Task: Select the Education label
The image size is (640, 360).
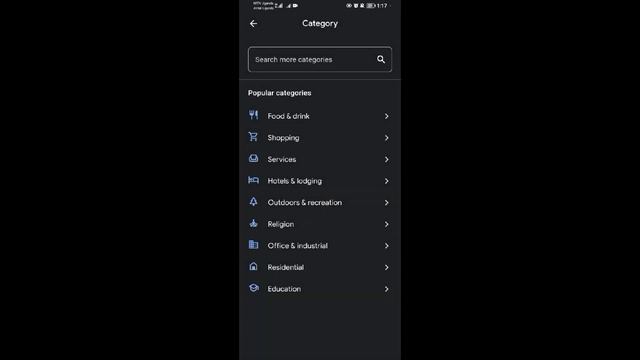Action: coord(284,289)
